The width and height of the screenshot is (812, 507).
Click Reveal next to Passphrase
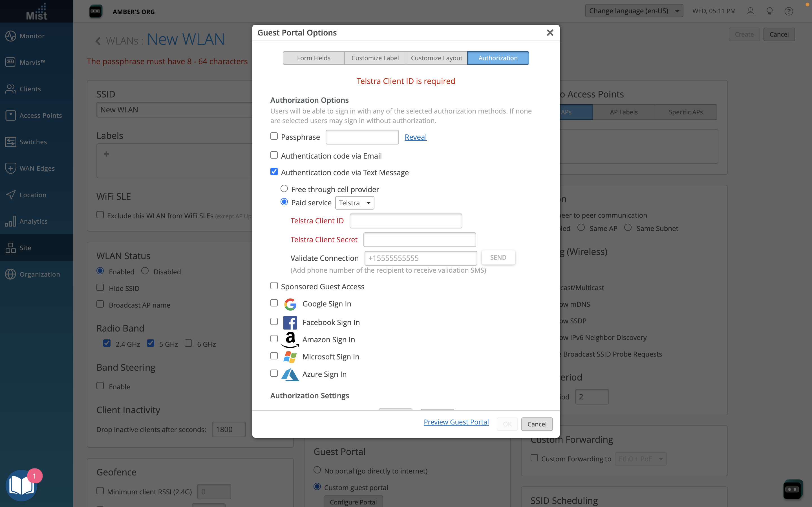[x=415, y=137]
